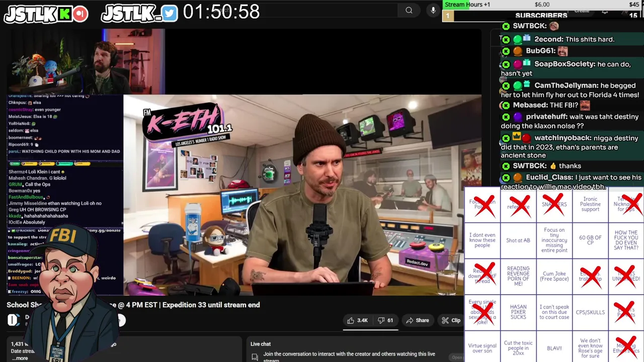
Task: Activate the voice search microphone icon
Action: 433,10
